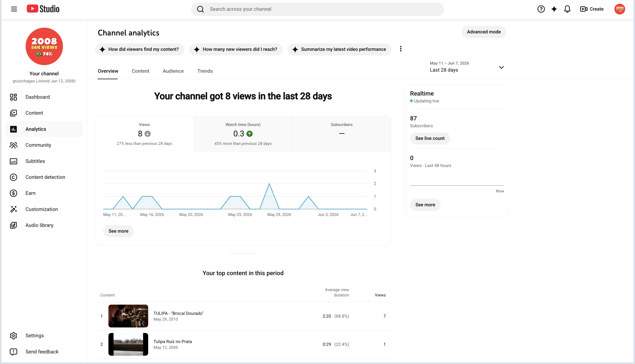Select the Subscribers metric card

coord(341,134)
